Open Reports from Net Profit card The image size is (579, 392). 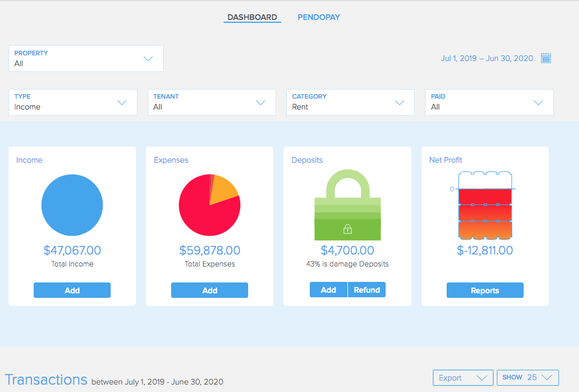(x=485, y=290)
